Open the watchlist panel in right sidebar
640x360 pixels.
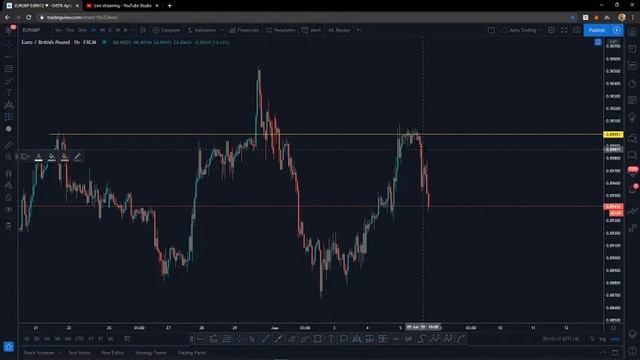(x=632, y=32)
